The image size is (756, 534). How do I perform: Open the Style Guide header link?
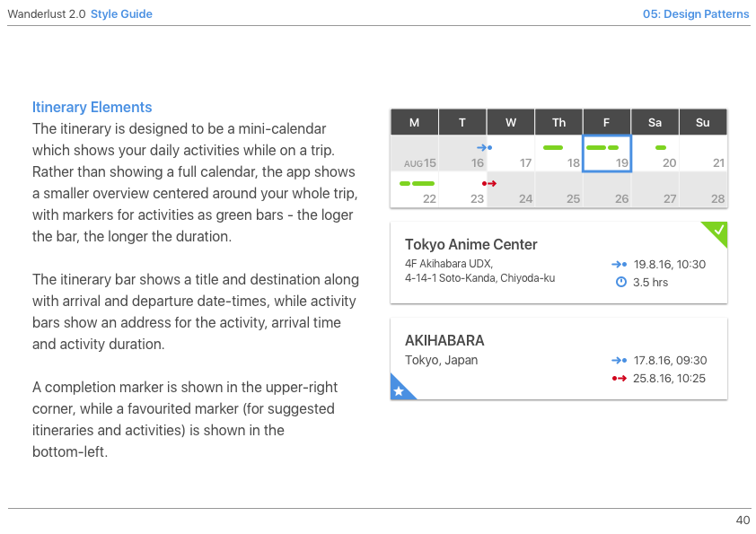(121, 14)
